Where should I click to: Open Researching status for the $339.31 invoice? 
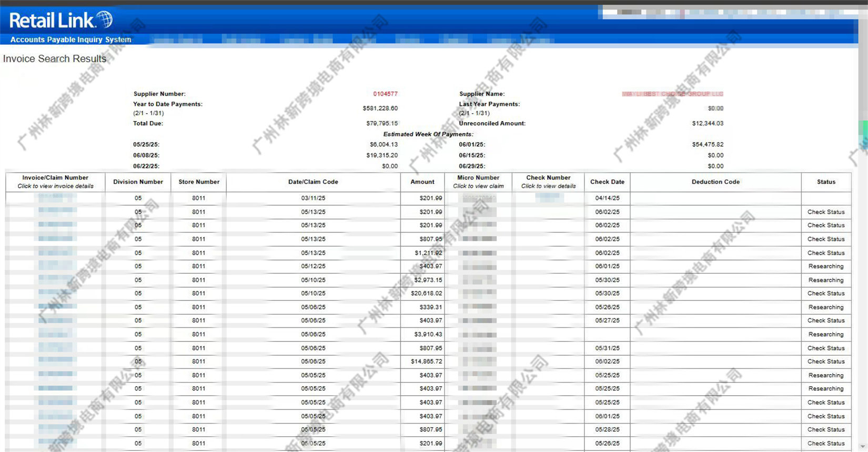pos(826,307)
